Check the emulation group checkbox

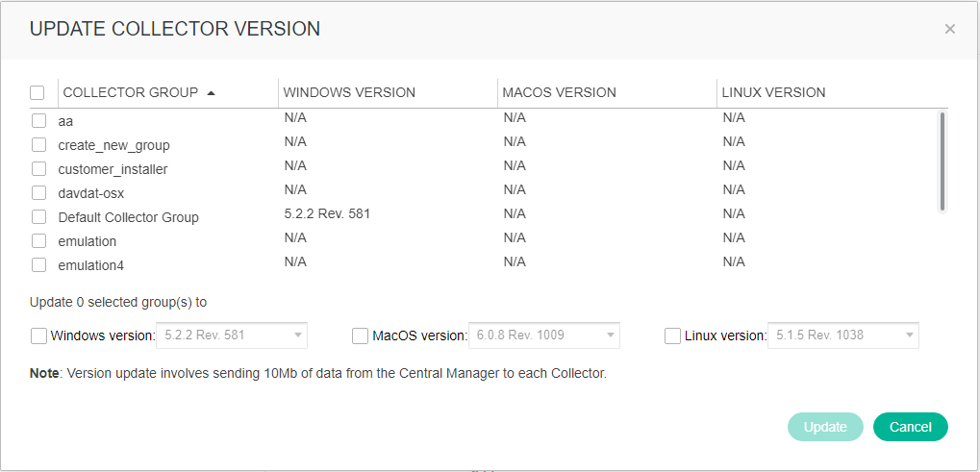click(39, 241)
